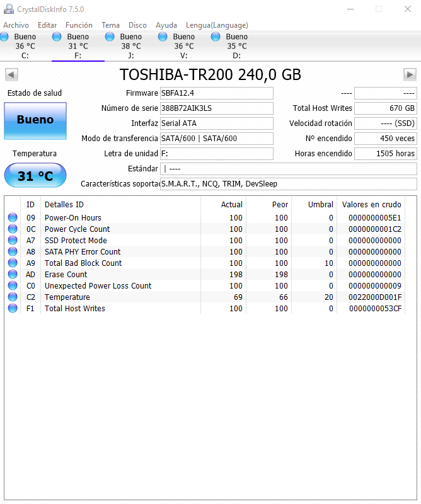Screen dimensions: 421x504
Task: Click status orb of Temperature attribute row
Action: point(13,297)
